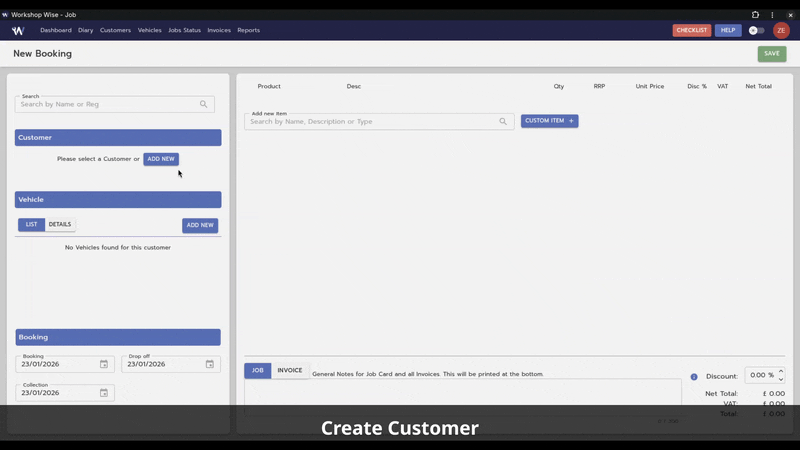The height and width of the screenshot is (450, 800).
Task: Click the Customer section header
Action: click(118, 137)
